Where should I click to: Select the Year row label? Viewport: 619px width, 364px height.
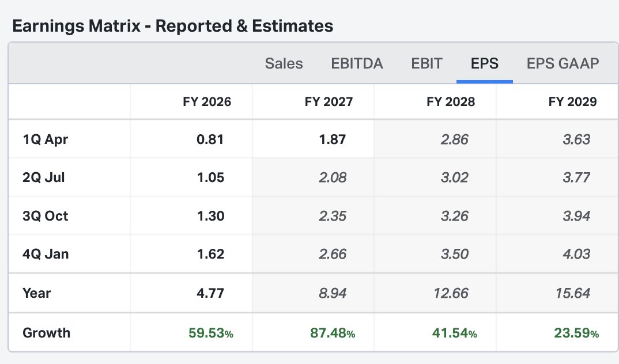coord(37,293)
